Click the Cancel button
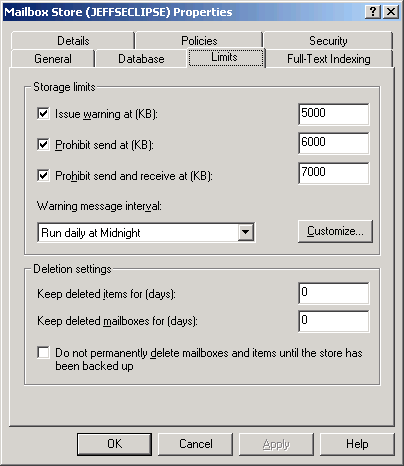The width and height of the screenshot is (404, 466). [196, 444]
